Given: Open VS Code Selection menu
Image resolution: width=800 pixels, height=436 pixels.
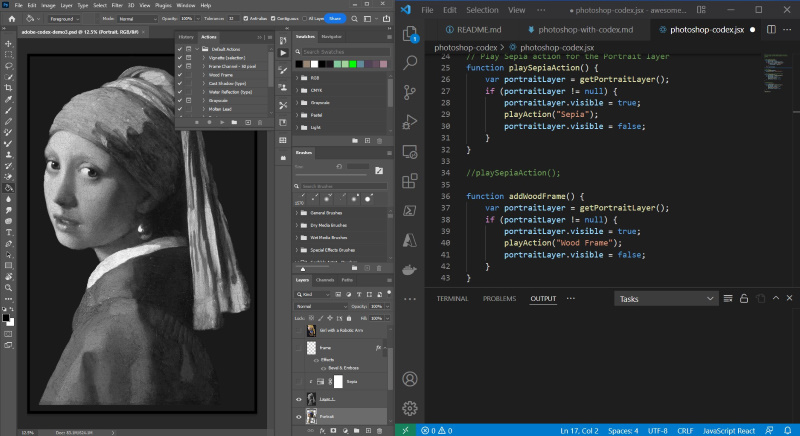Looking at the screenshot, I should (482, 10).
